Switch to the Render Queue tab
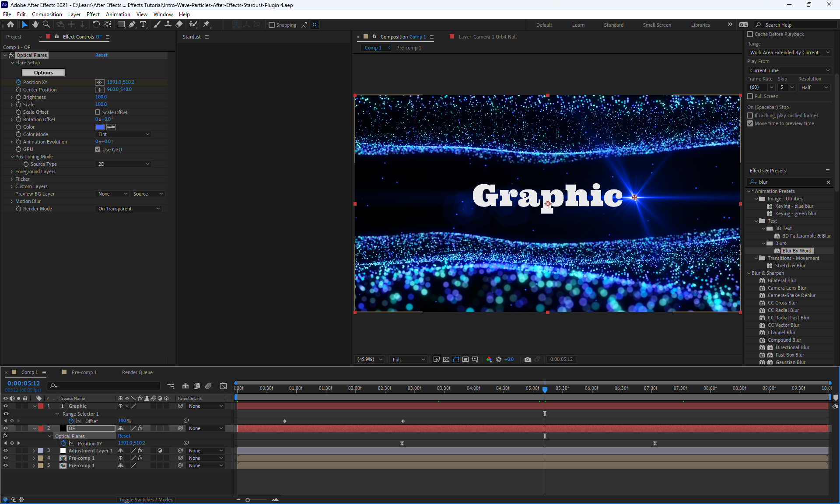Screen dimensions: 840x504 pos(137,372)
